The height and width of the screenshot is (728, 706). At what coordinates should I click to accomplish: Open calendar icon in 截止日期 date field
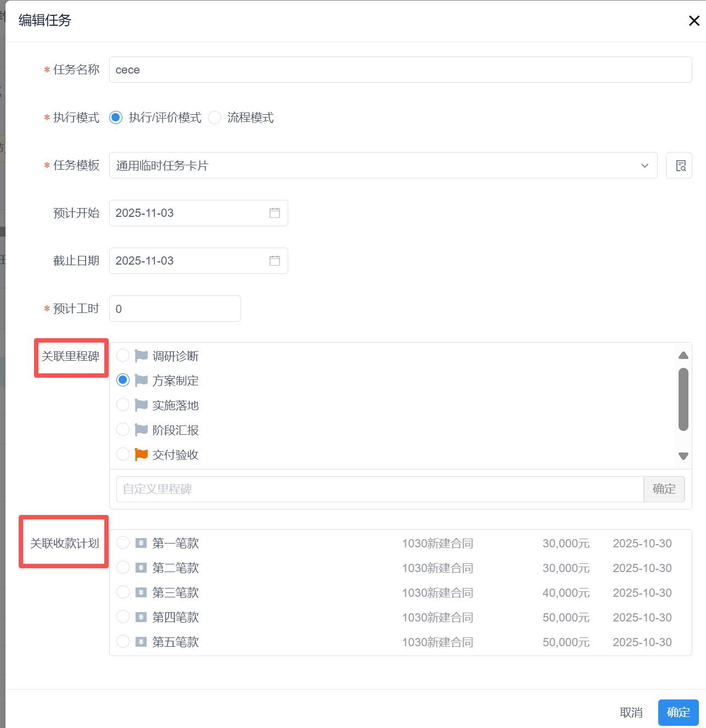pos(274,261)
